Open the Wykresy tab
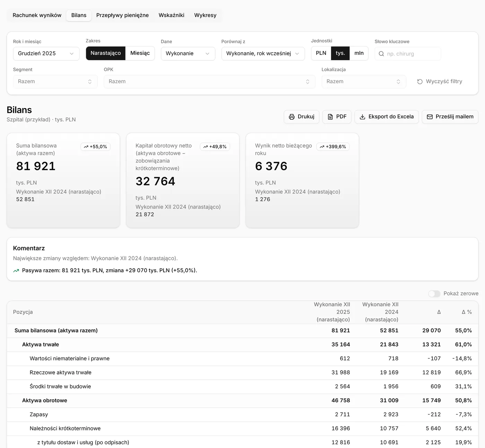Screen dimensions: 485x448 205,15
